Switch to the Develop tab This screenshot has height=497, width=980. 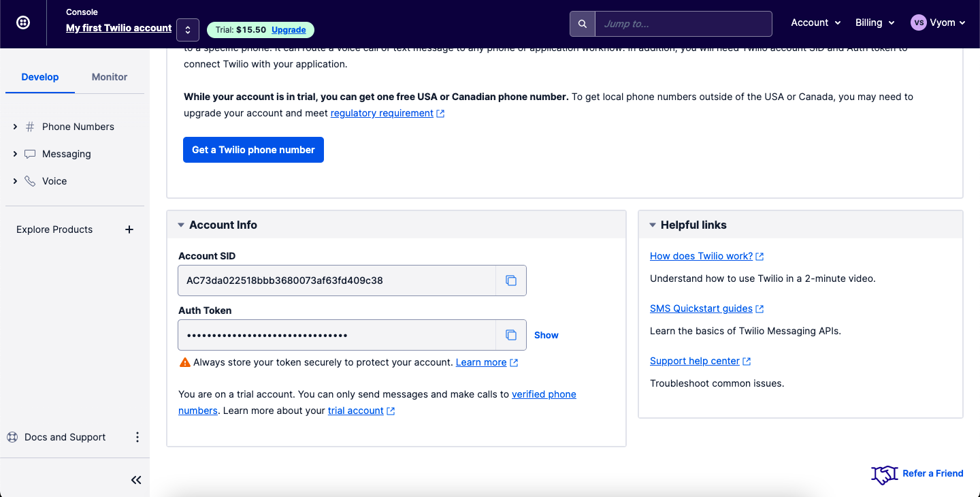coord(40,77)
